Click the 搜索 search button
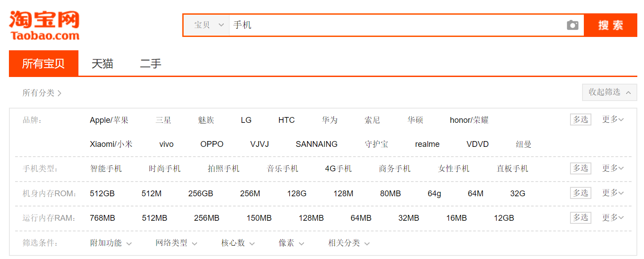This screenshot has width=644, height=259. pos(611,25)
